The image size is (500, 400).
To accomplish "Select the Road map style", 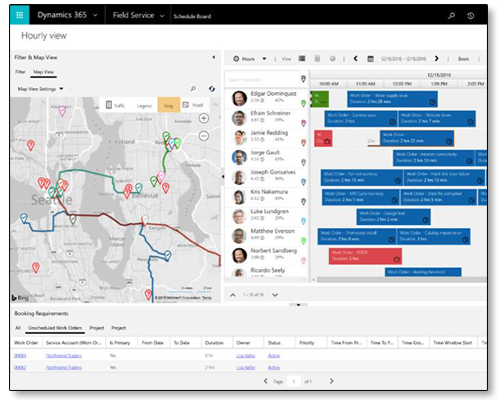I will pyautogui.click(x=193, y=105).
